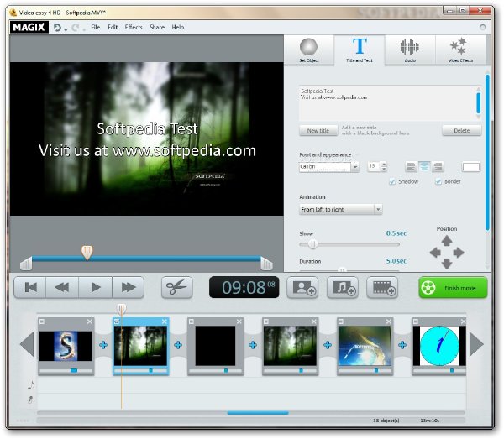Click the music track note icon

point(31,384)
